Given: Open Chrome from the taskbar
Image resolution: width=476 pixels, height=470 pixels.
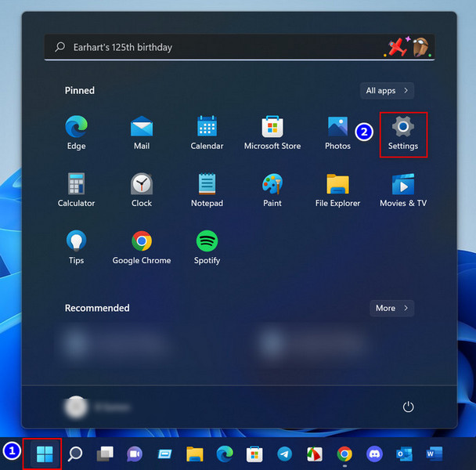Looking at the screenshot, I should pos(344,454).
